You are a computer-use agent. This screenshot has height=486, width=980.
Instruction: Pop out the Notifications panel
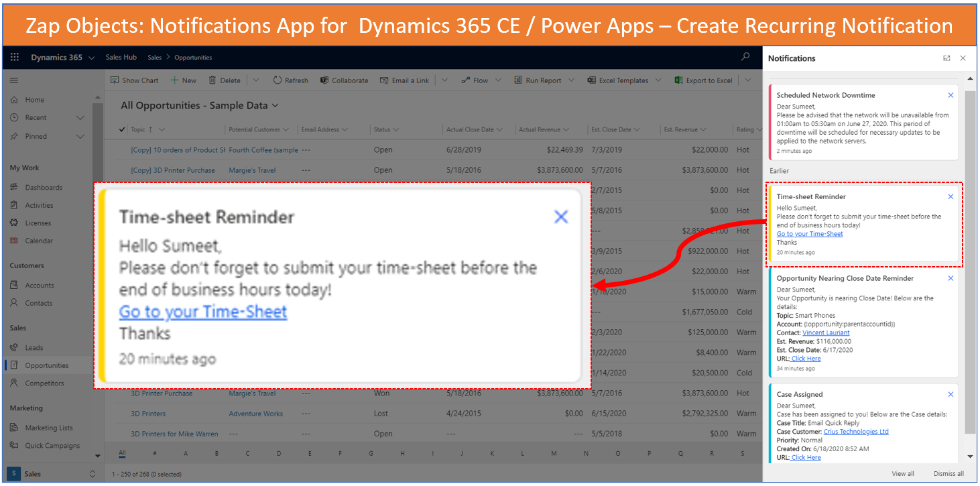[x=946, y=58]
